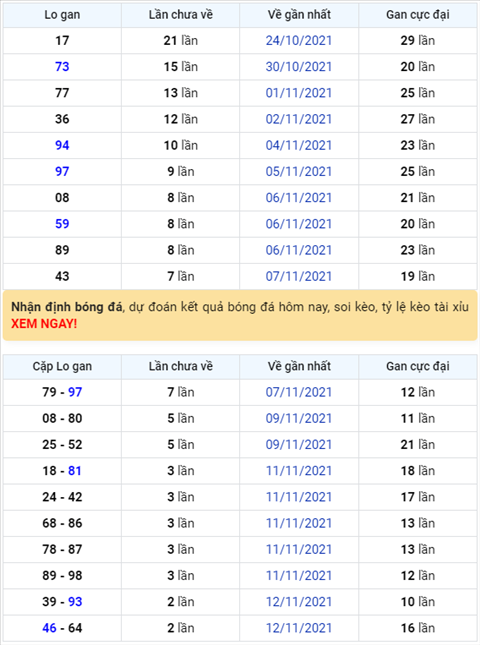Open 06/11/2021 link in row 08
This screenshot has height=645, width=480.
299,198
